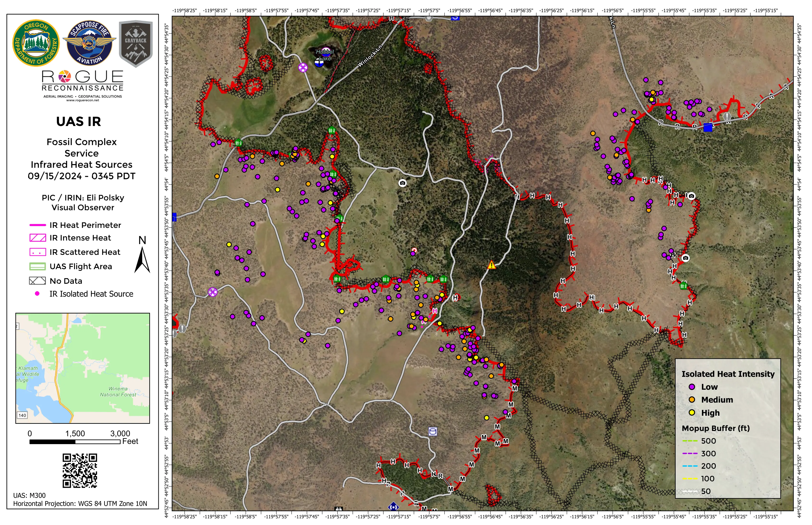Click the 'Winlock Ln' road label

[x=370, y=56]
